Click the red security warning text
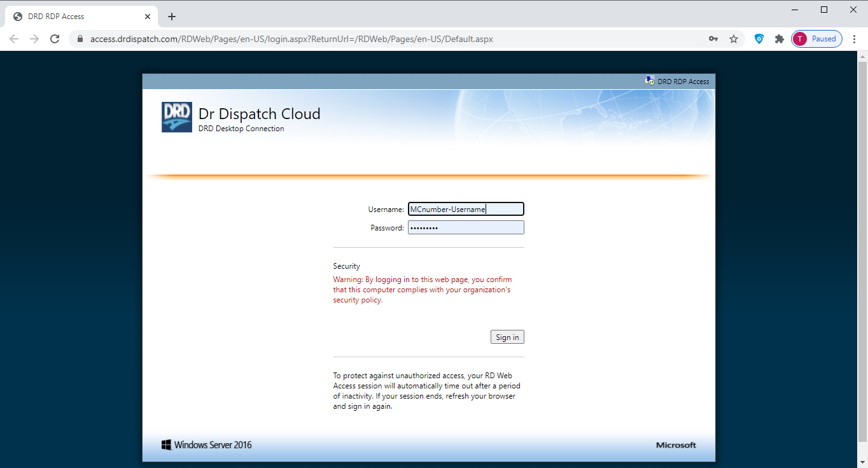The image size is (868, 468). 423,290
